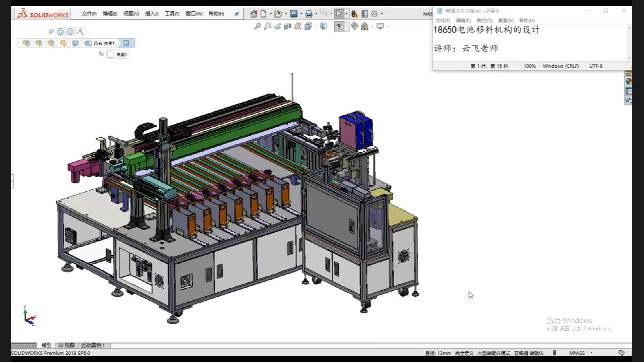The height and width of the screenshot is (362, 644).
Task: Open View Settings monitor icon
Action: coord(380,26)
